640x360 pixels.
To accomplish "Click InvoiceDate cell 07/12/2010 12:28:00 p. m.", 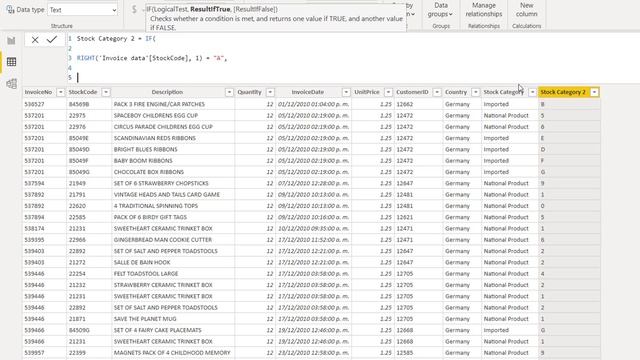I will click(x=313, y=183).
